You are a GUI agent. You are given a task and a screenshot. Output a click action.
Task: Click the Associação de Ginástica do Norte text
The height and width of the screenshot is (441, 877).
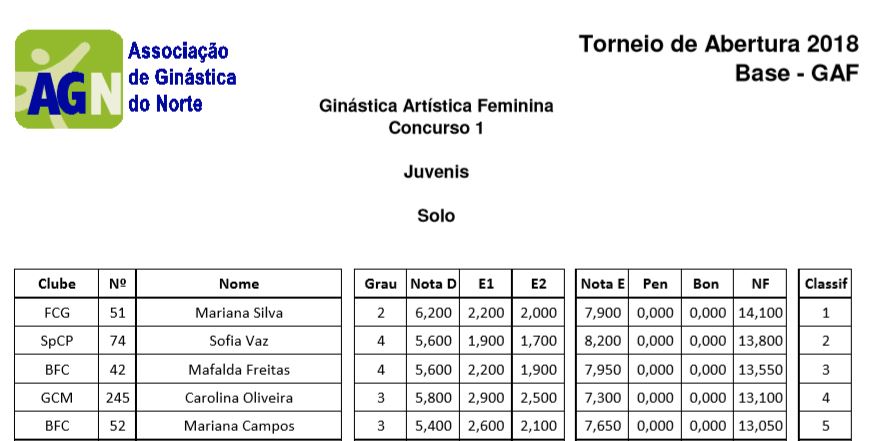(182, 77)
